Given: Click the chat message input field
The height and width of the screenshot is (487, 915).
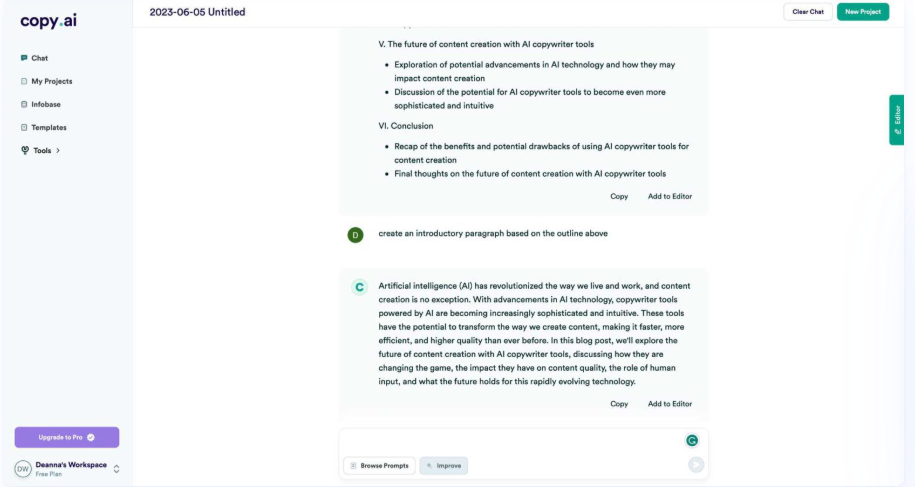Looking at the screenshot, I should coord(510,441).
